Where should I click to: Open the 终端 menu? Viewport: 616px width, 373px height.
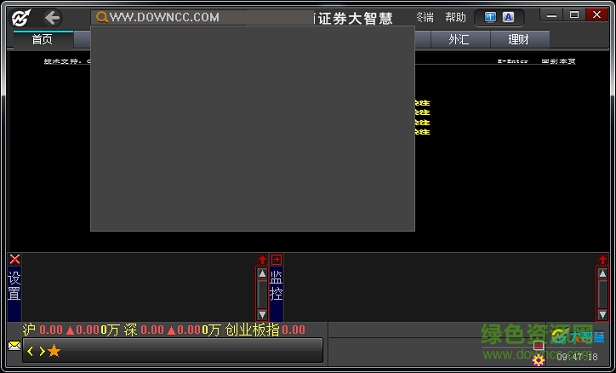(x=425, y=17)
